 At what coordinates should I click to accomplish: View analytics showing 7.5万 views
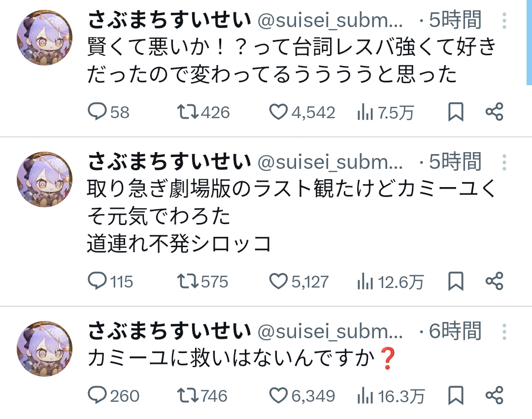pyautogui.click(x=365, y=113)
